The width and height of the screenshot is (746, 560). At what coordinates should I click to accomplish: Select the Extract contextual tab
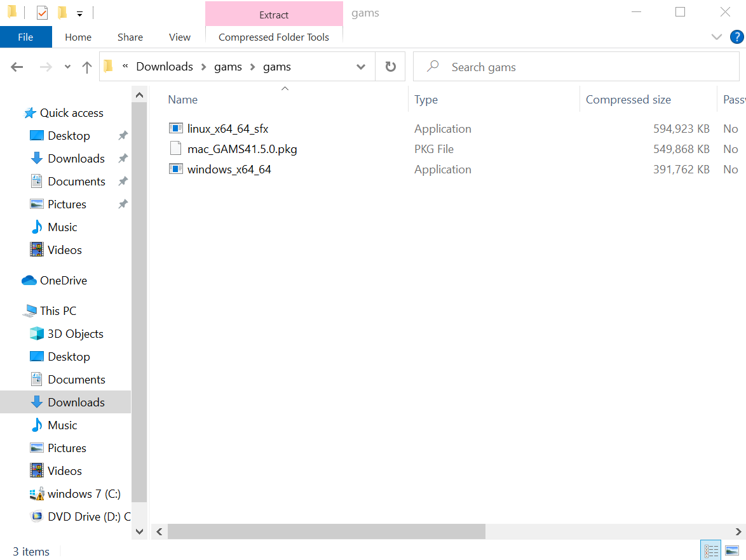(x=274, y=14)
